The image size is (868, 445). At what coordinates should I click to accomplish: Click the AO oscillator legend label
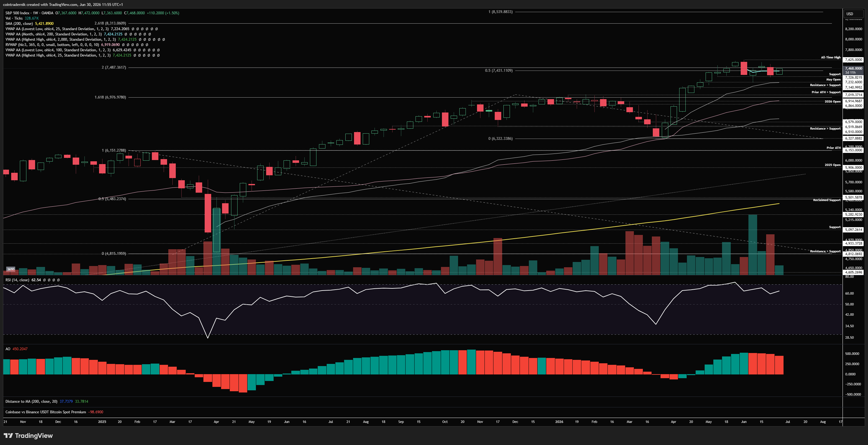tap(8, 349)
